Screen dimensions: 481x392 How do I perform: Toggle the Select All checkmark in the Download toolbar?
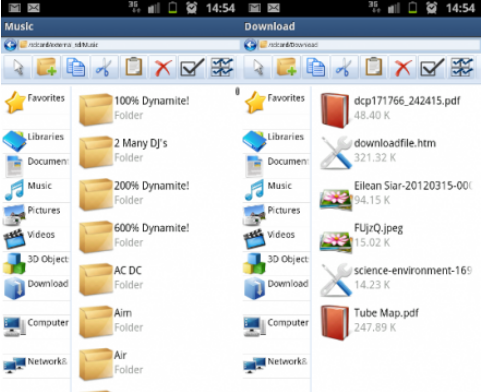(432, 67)
